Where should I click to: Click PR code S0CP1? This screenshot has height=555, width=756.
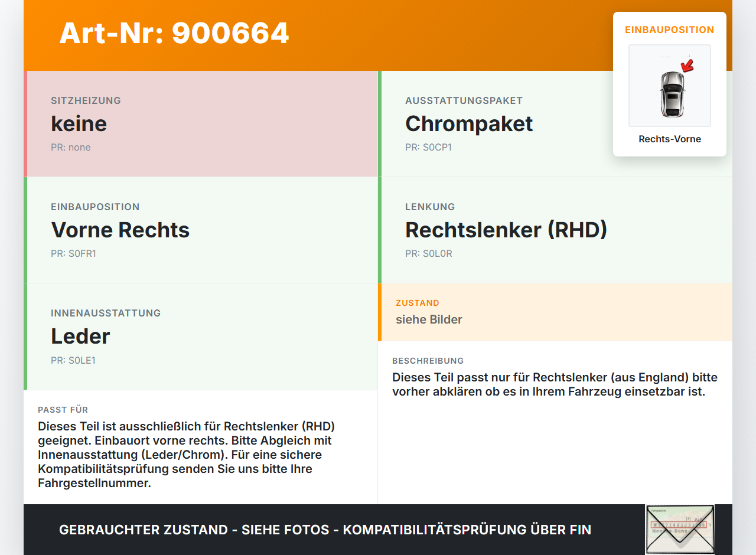[x=428, y=148]
